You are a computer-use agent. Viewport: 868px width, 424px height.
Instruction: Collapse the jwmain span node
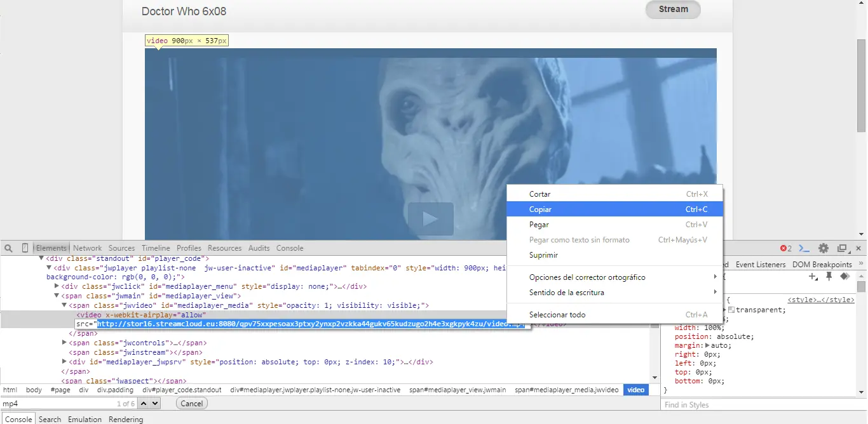click(57, 296)
